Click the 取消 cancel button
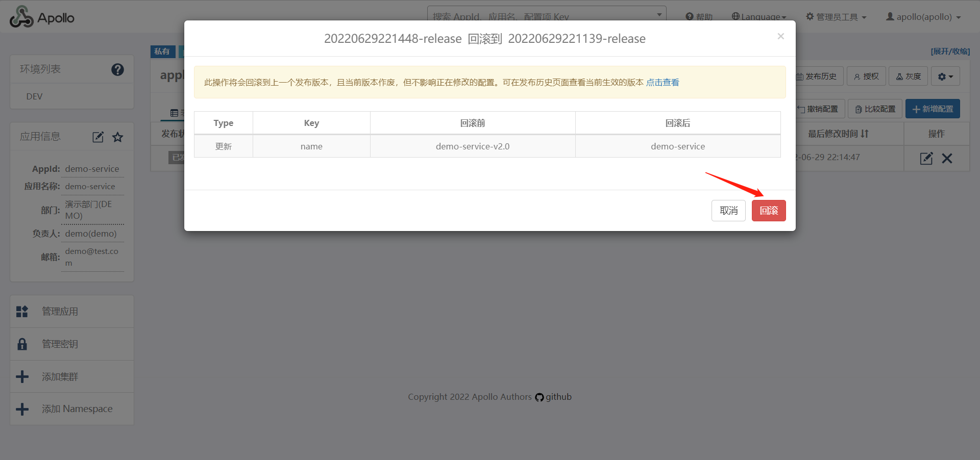 tap(728, 211)
